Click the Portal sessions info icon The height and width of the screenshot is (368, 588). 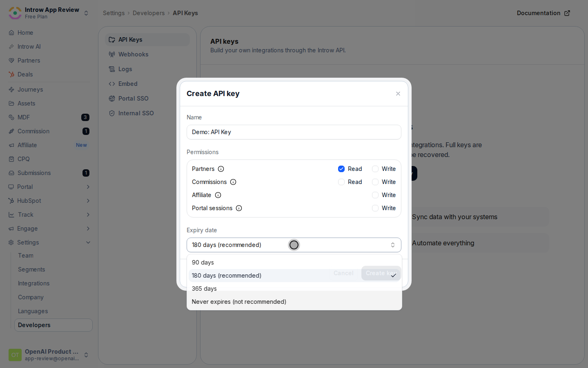(x=239, y=208)
